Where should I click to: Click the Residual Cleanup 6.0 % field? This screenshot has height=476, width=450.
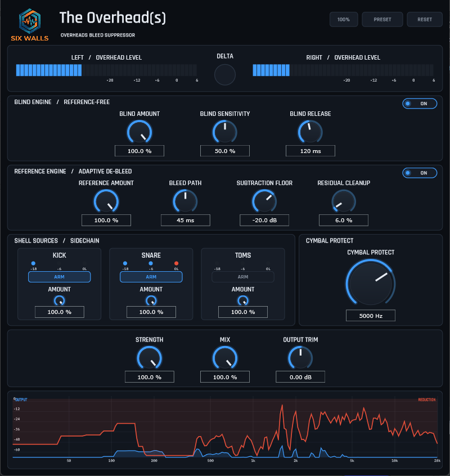point(344,220)
